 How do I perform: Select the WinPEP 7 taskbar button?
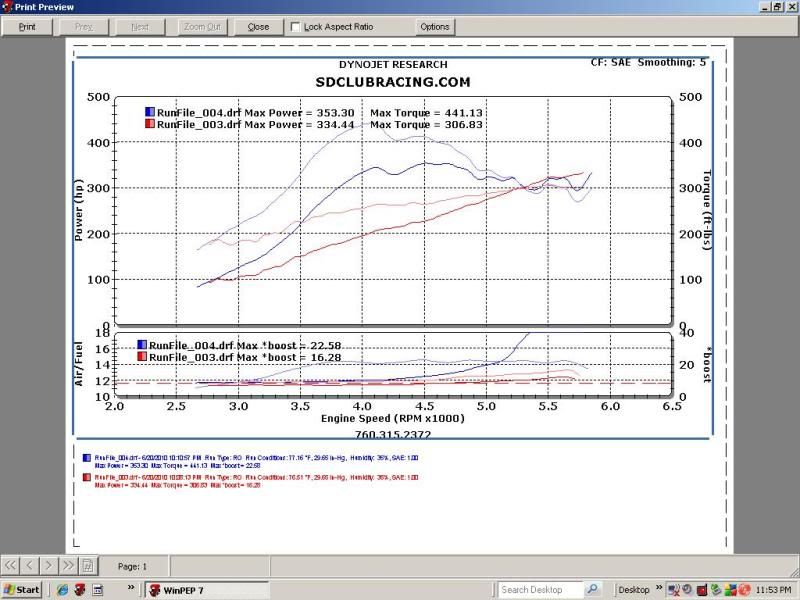206,590
